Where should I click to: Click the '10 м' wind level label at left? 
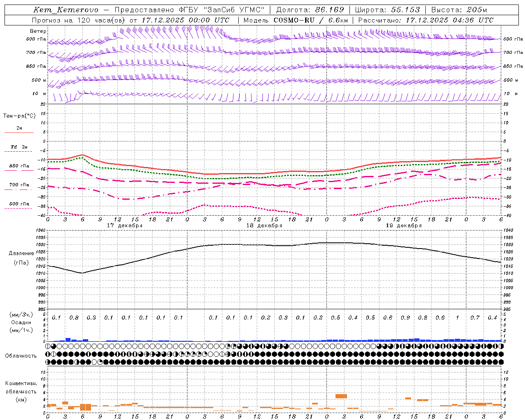pyautogui.click(x=39, y=94)
